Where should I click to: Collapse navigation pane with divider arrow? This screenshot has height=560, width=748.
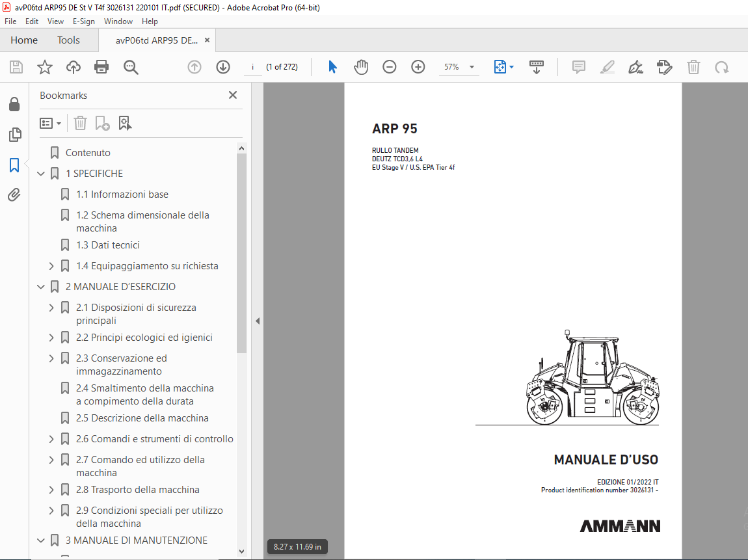258,321
